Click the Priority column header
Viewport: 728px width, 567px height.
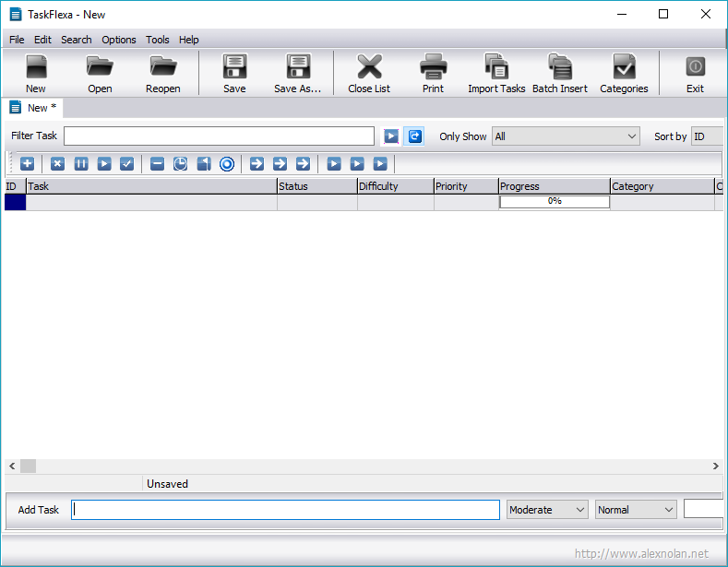tap(466, 186)
